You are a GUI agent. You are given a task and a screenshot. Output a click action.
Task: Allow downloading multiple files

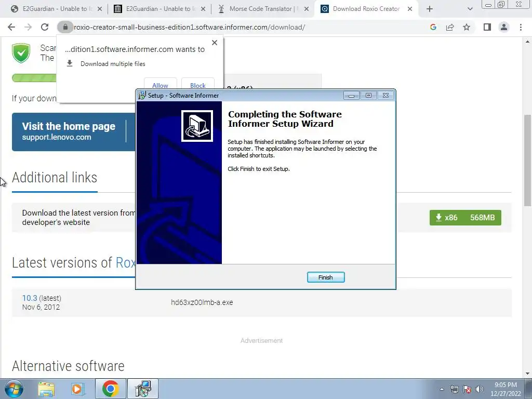point(160,84)
